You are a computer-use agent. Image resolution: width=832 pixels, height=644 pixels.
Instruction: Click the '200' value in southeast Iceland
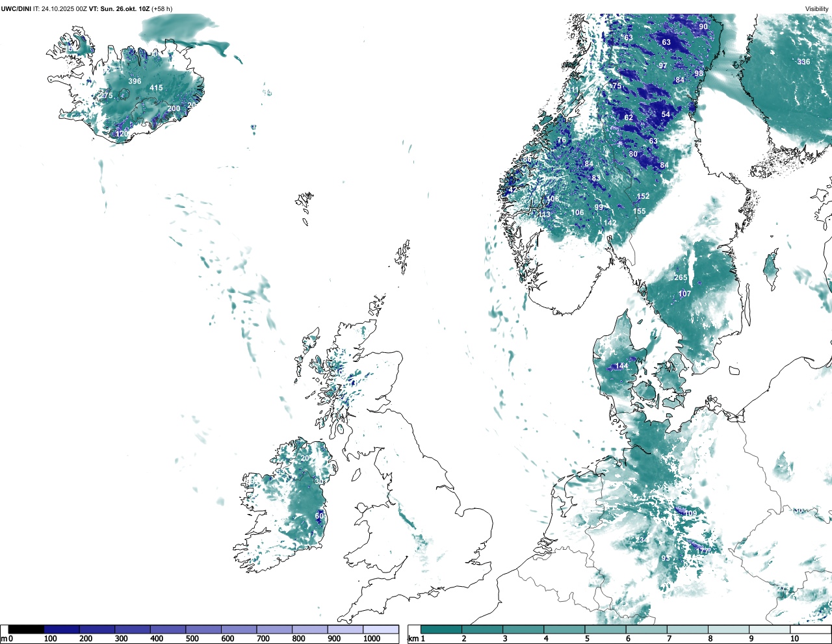point(174,109)
